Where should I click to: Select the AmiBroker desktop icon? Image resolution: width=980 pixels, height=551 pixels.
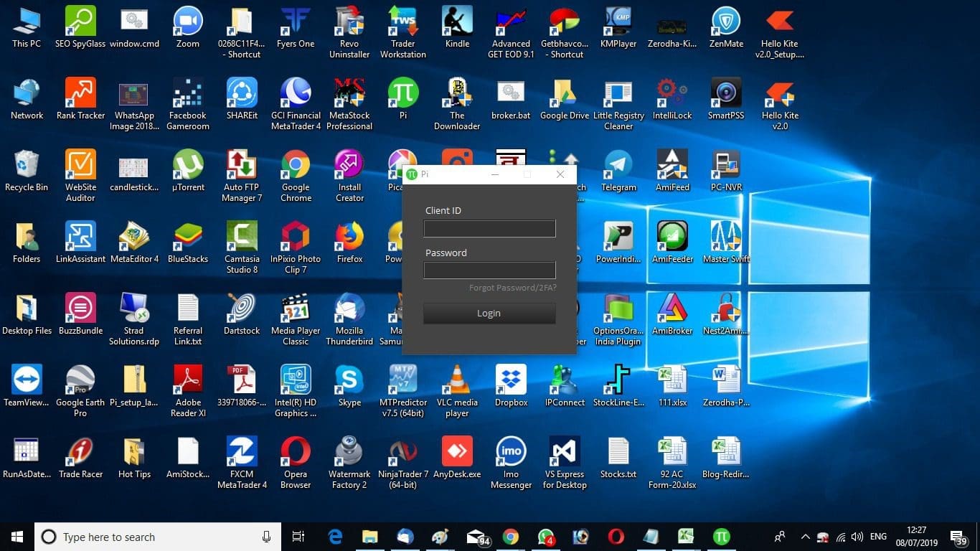pos(672,314)
